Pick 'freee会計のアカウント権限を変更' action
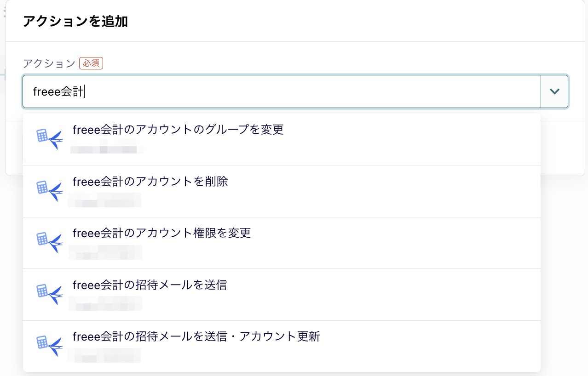The image size is (588, 376). tap(162, 234)
